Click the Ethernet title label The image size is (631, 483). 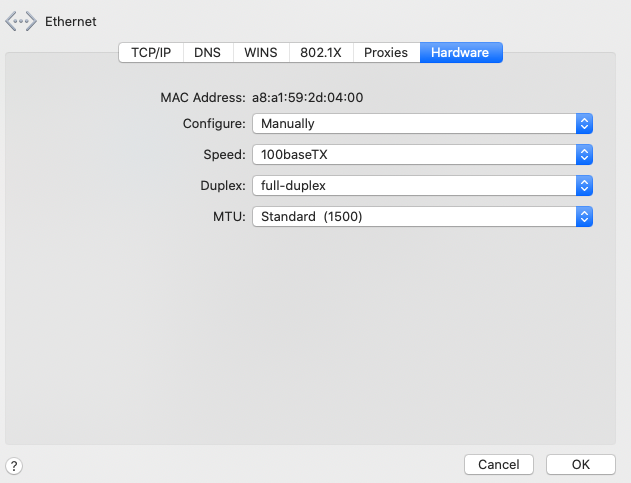click(70, 21)
